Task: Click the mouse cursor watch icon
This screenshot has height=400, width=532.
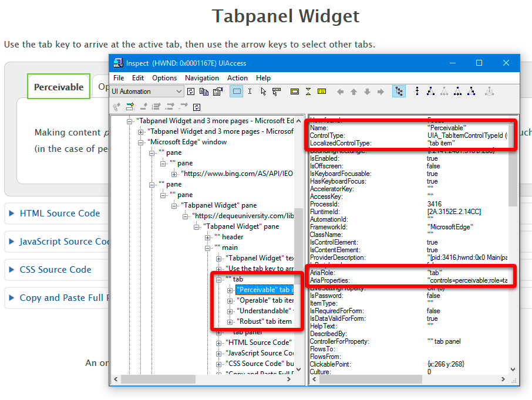Action: click(x=263, y=91)
